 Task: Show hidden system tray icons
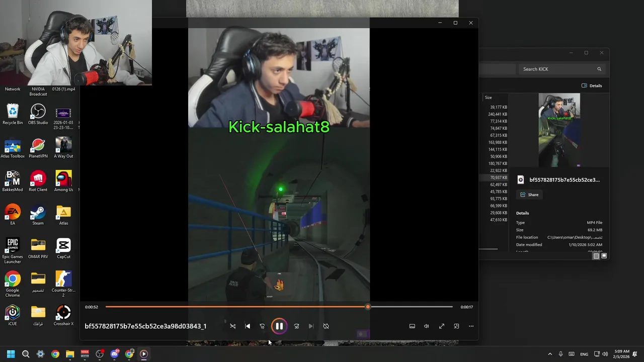point(550,354)
